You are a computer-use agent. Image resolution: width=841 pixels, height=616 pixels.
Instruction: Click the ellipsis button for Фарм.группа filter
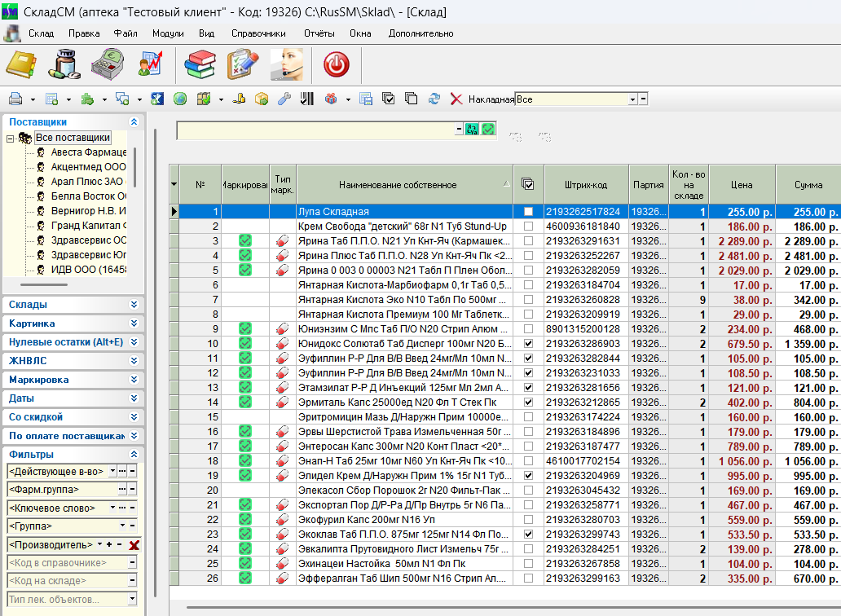point(122,490)
